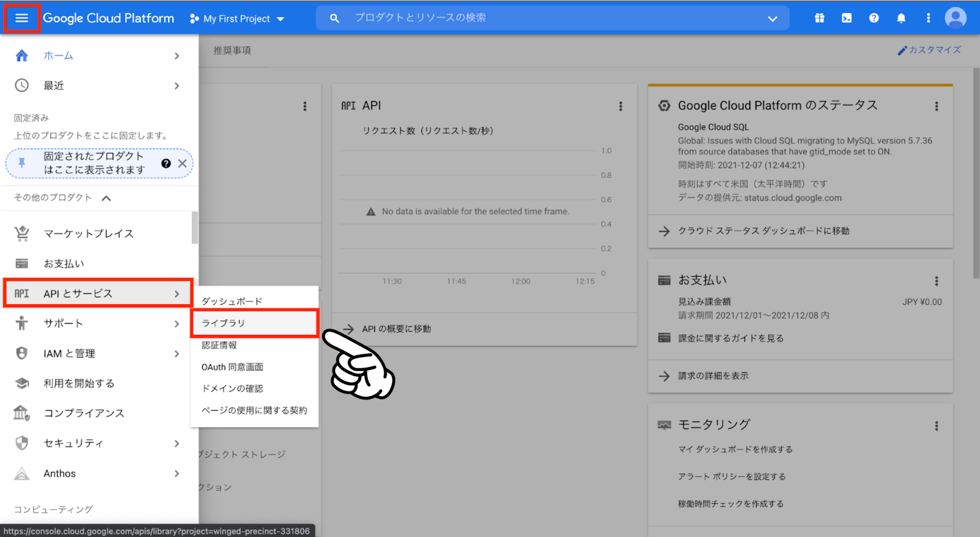Expand the search bar dropdown arrow
This screenshot has width=980, height=537.
(772, 19)
